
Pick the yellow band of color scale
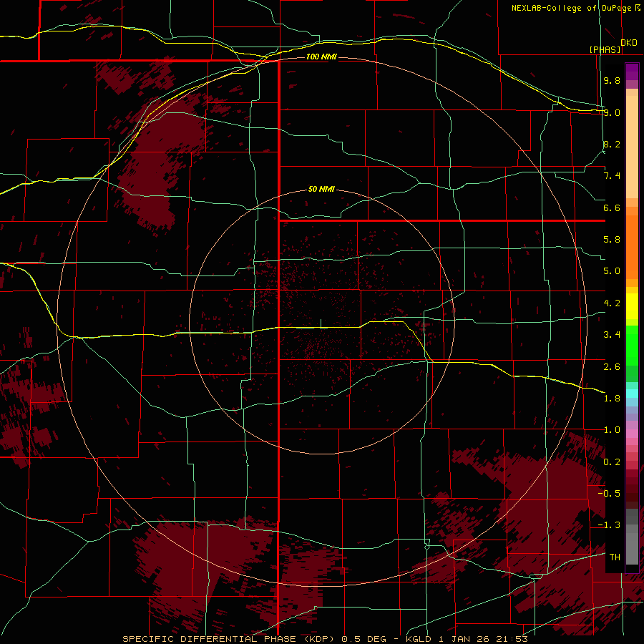click(632, 306)
